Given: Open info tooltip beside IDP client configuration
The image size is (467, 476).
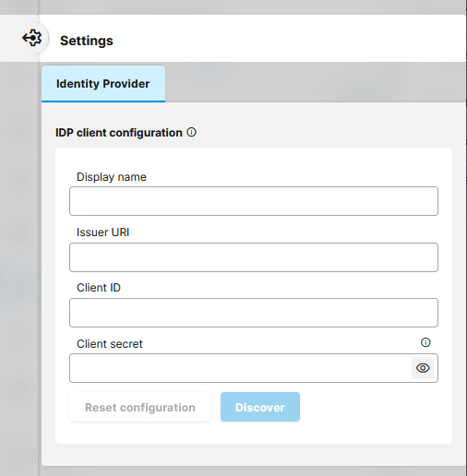Looking at the screenshot, I should (x=191, y=133).
